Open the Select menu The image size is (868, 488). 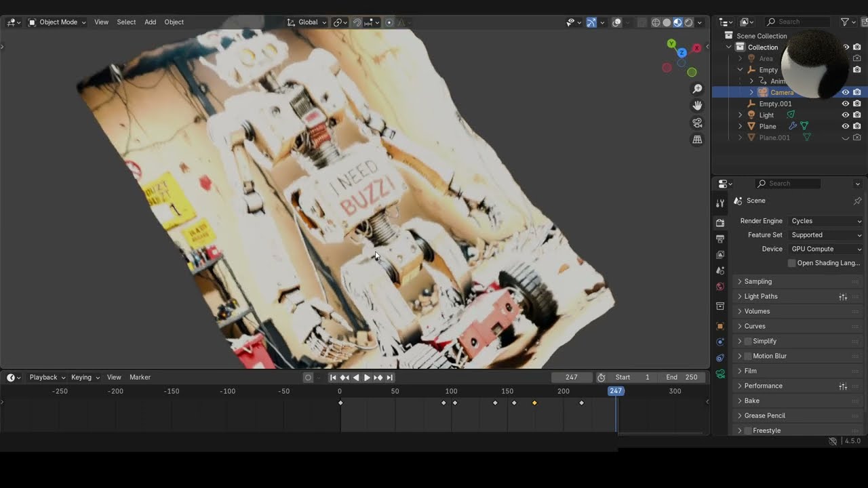click(126, 22)
